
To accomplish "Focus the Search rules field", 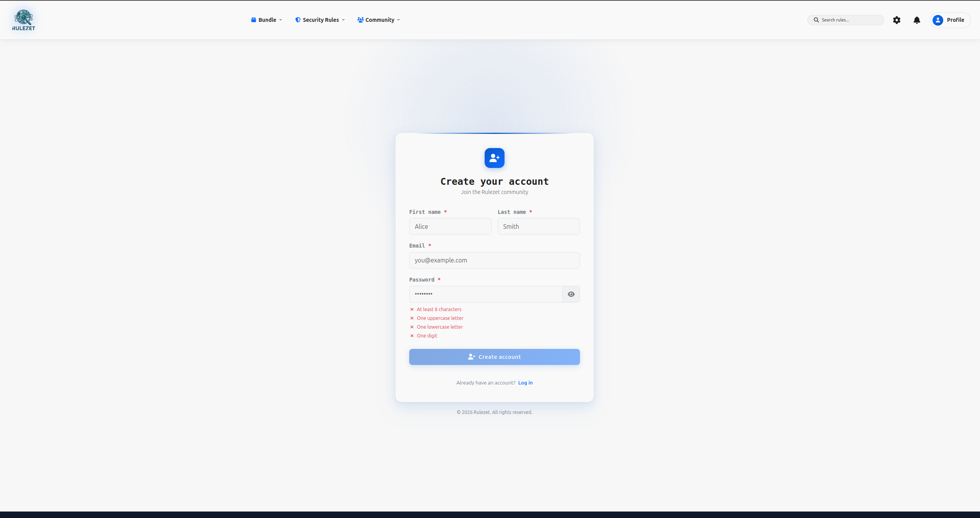I will [x=846, y=20].
